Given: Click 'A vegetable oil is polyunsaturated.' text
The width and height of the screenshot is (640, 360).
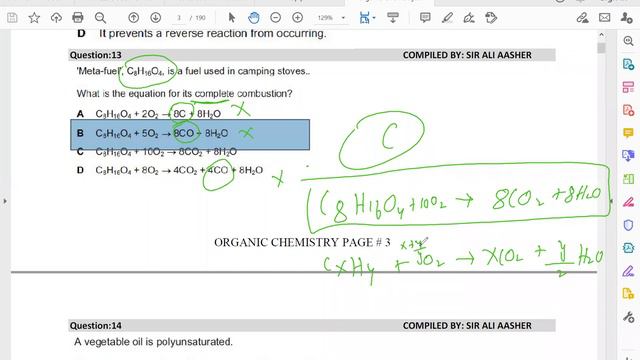Looking at the screenshot, I should click(153, 342).
